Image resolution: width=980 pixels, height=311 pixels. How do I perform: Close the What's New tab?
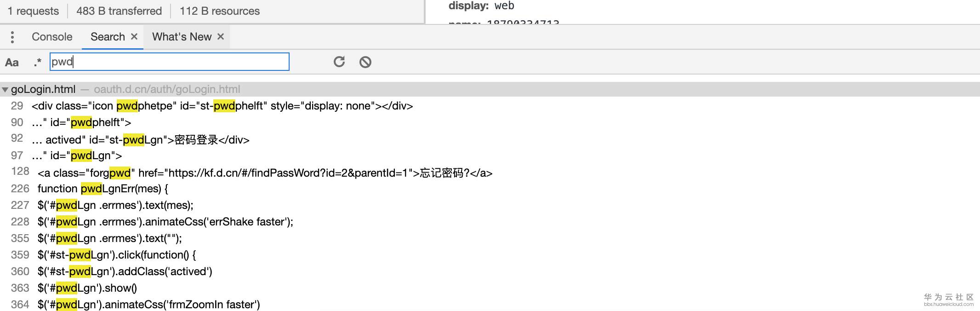221,36
